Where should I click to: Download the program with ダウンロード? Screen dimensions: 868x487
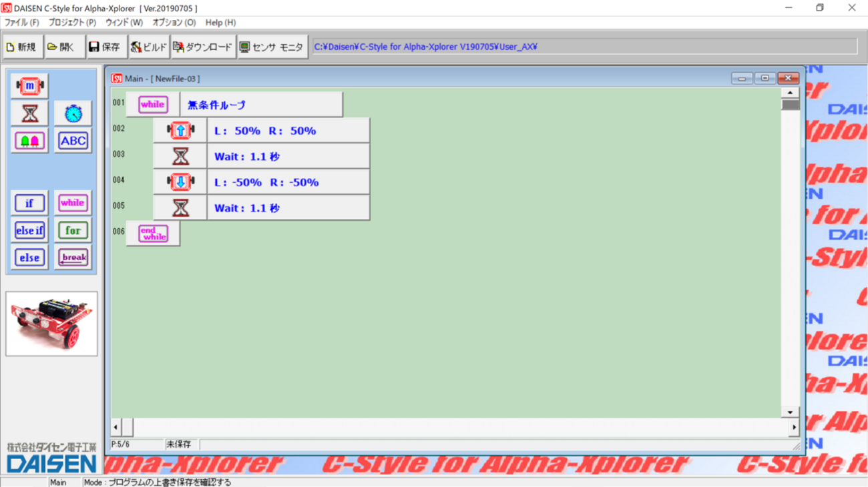click(203, 47)
